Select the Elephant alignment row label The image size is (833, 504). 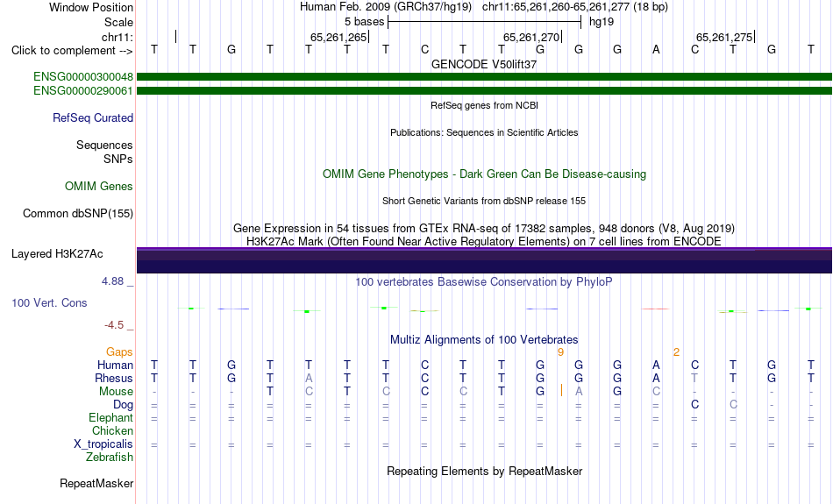(x=111, y=418)
